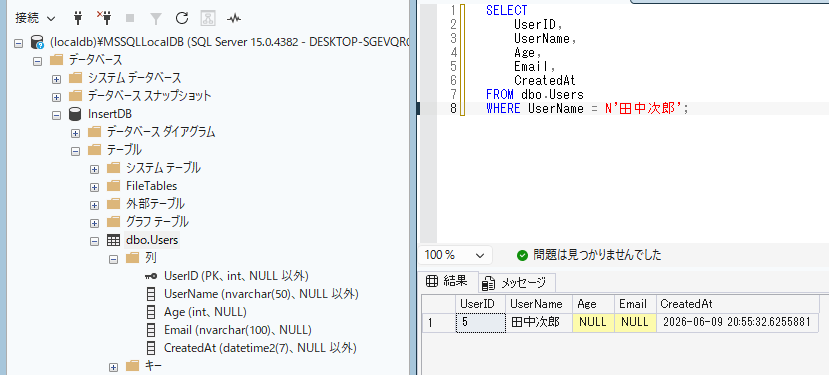
Task: Expand the FileTables folder
Action: (95, 187)
